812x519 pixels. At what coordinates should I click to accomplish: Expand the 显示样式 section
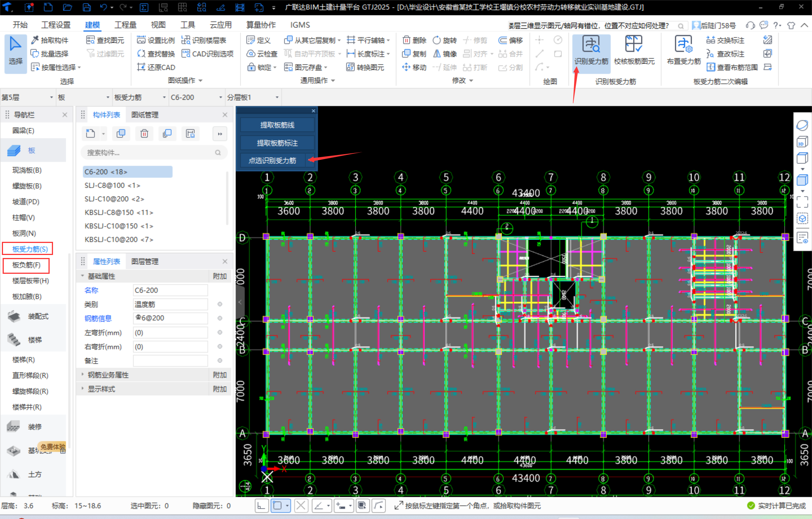pyautogui.click(x=82, y=388)
